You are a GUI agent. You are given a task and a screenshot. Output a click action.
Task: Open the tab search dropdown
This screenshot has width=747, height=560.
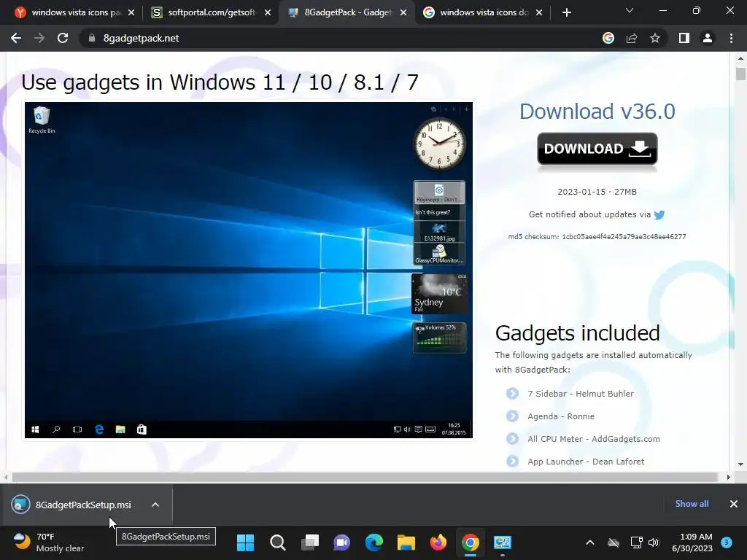(630, 10)
